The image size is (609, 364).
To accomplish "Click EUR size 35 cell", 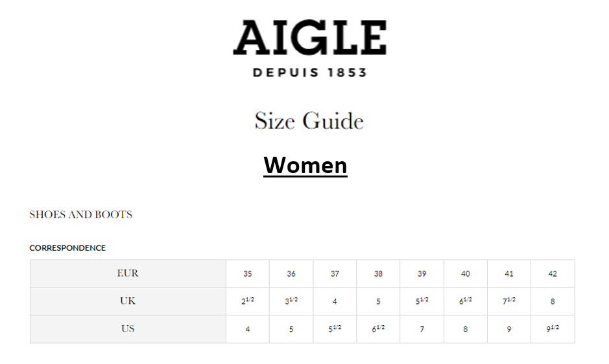I will 248,274.
